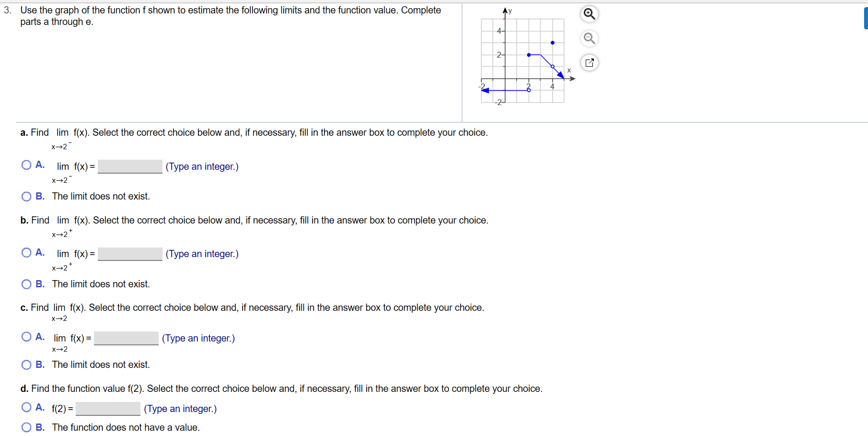Click the zoom-in magnifier icon above the graph
This screenshot has height=436, width=868.
(x=589, y=14)
